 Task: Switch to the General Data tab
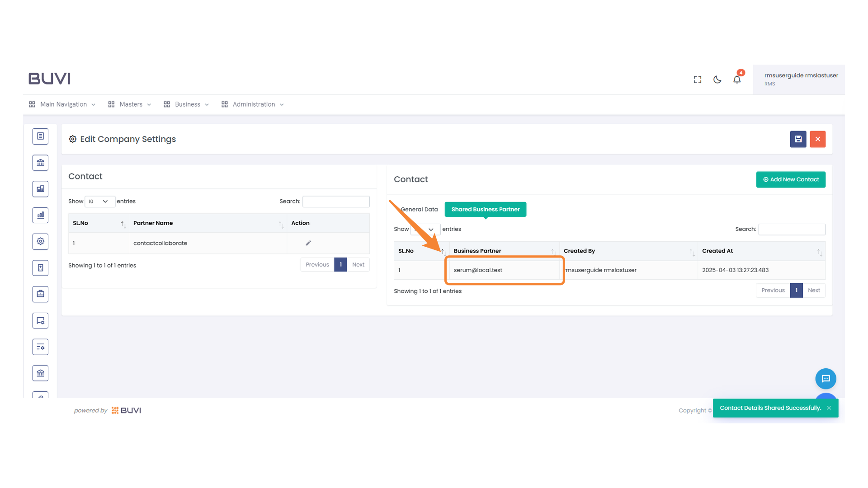(x=419, y=209)
